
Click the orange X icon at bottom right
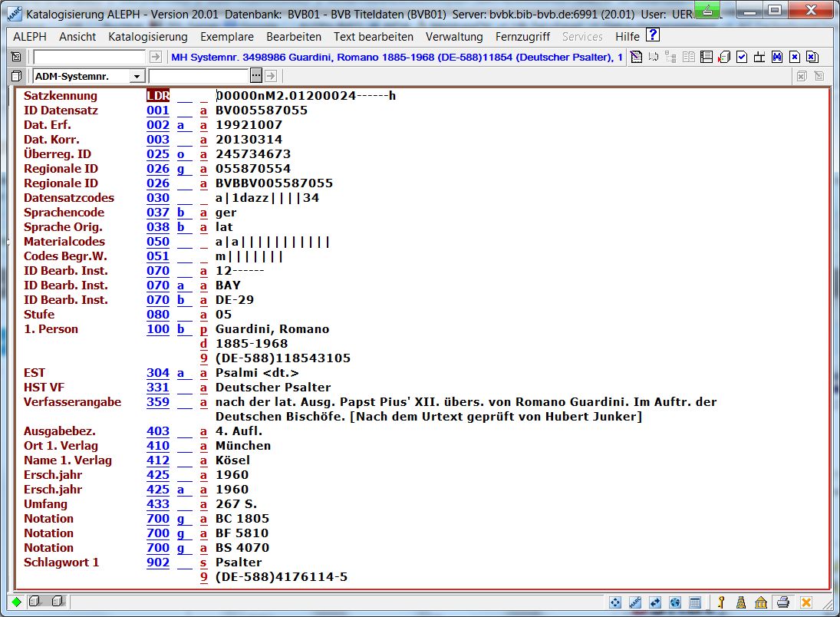tap(806, 602)
